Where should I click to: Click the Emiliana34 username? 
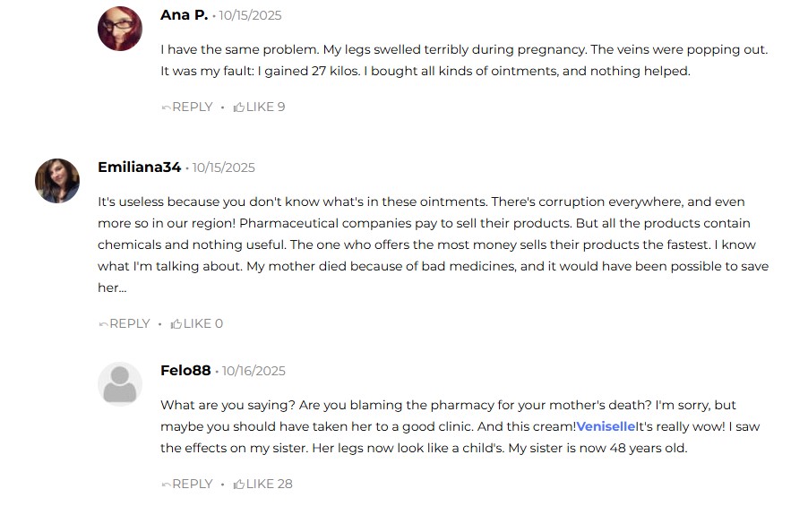(x=139, y=167)
